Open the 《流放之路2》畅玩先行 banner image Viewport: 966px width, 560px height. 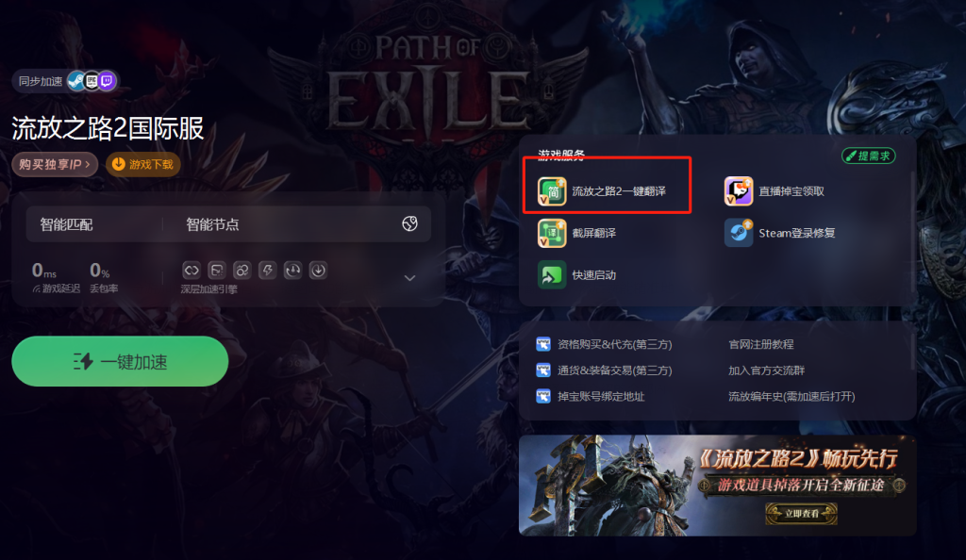point(718,486)
